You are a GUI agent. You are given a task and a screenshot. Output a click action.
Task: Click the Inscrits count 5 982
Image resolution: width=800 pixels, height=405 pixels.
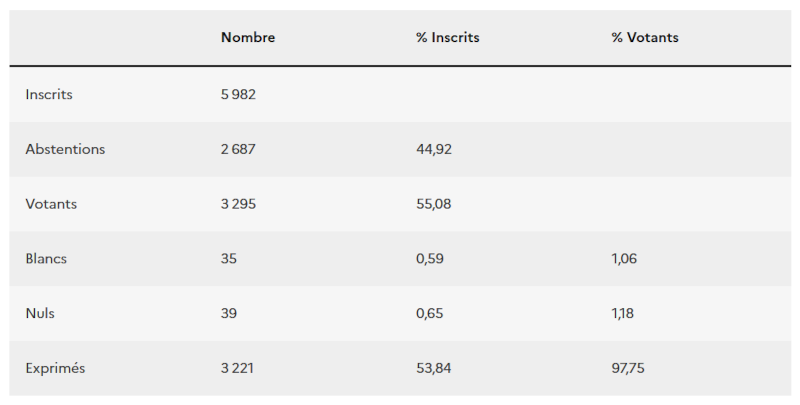(x=240, y=95)
